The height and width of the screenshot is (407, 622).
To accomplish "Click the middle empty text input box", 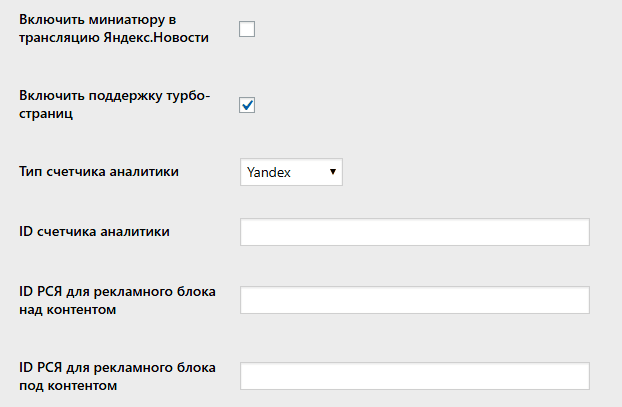I will coord(414,300).
